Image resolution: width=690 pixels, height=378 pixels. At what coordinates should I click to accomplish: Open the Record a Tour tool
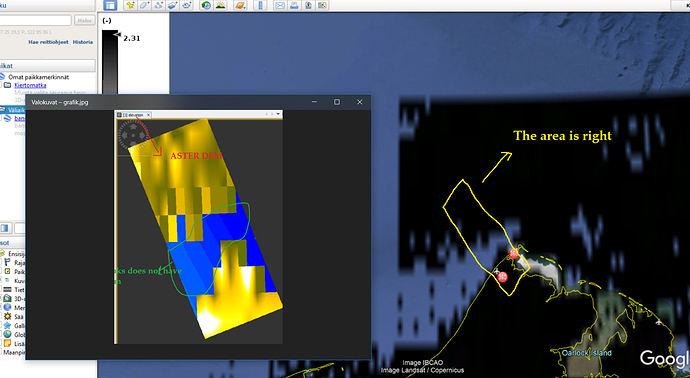tap(187, 5)
